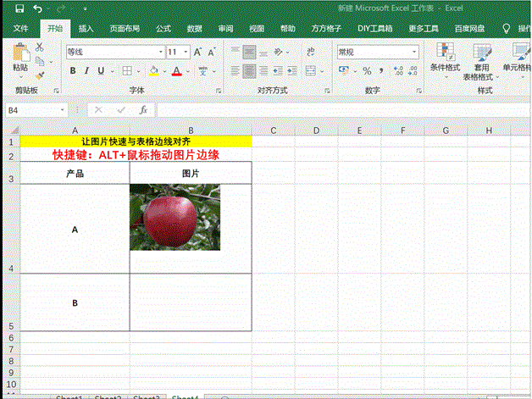Image resolution: width=532 pixels, height=399 pixels.
Task: Click the Increase Font Size icon
Action: point(199,52)
